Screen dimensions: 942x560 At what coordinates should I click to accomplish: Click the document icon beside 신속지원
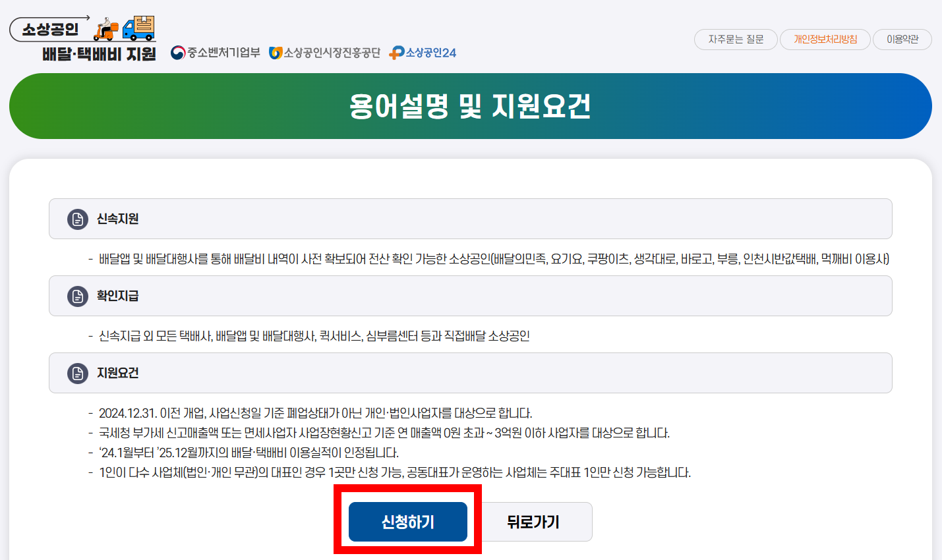click(78, 219)
